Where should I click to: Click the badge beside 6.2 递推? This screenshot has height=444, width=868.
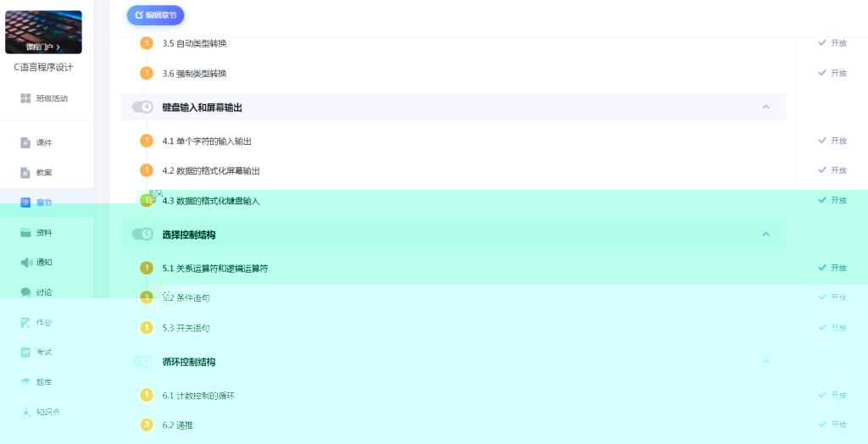(146, 425)
